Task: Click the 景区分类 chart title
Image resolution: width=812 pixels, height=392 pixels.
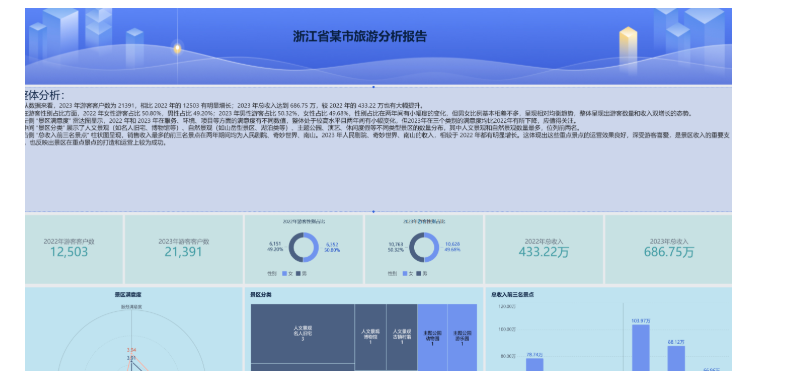Action: (x=260, y=295)
